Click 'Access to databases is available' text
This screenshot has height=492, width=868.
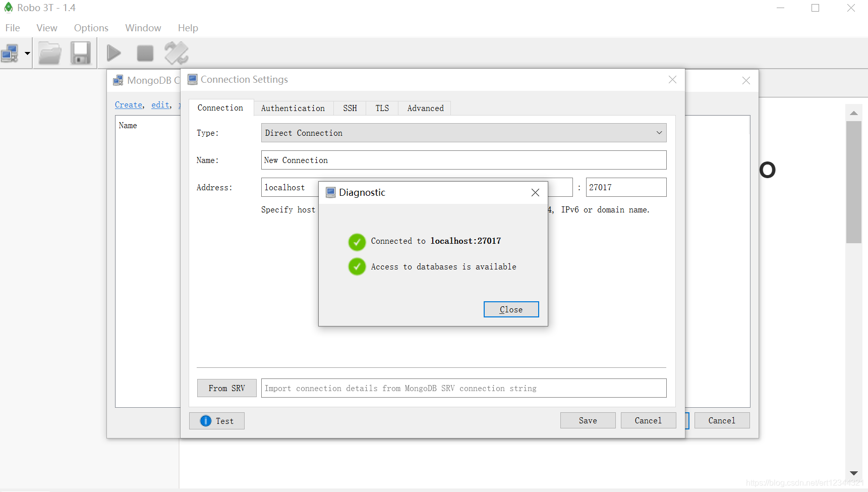tap(443, 266)
